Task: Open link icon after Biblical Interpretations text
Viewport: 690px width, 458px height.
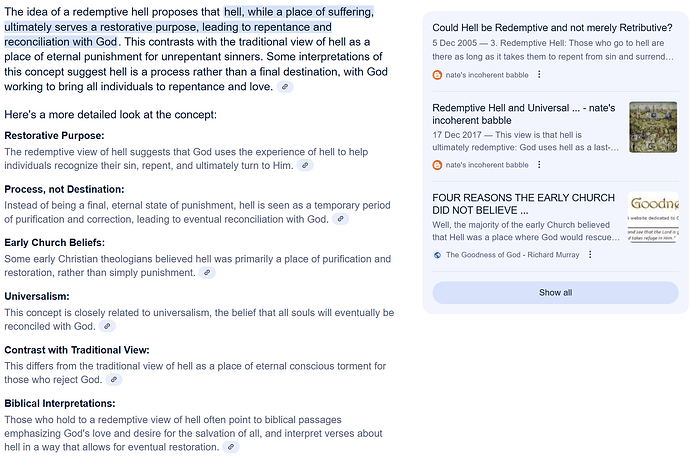Action: click(232, 447)
